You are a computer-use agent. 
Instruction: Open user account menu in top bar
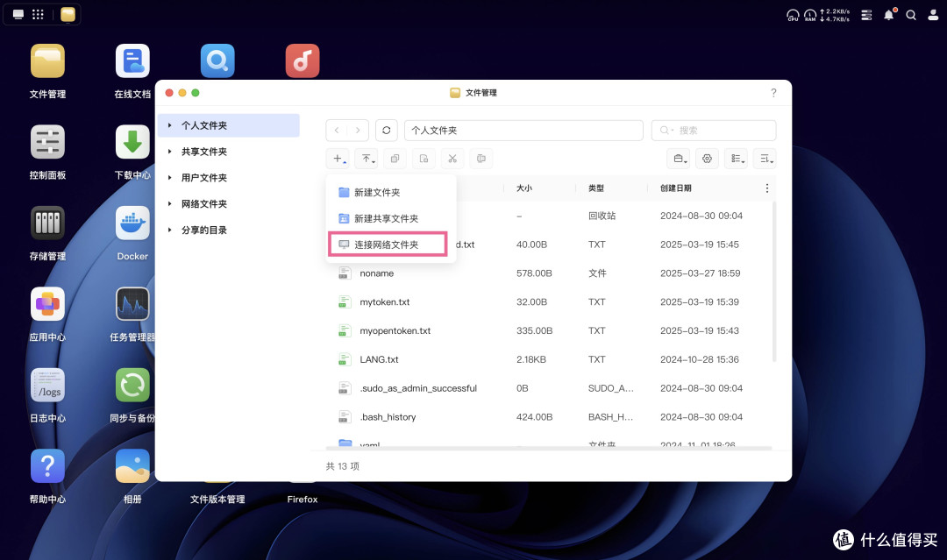pyautogui.click(x=933, y=15)
